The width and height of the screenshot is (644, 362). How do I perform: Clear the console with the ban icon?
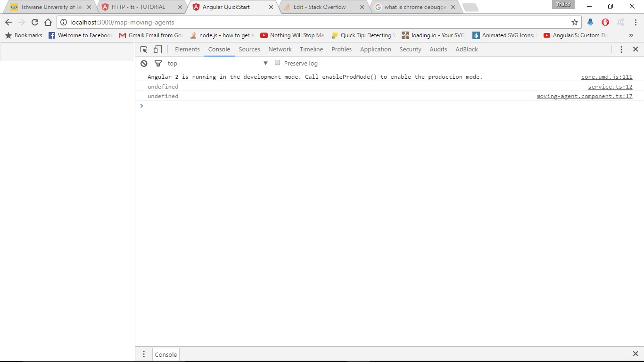pyautogui.click(x=144, y=63)
